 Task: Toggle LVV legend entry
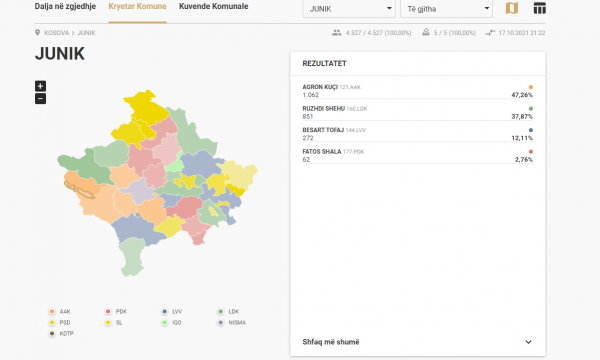pos(172,311)
